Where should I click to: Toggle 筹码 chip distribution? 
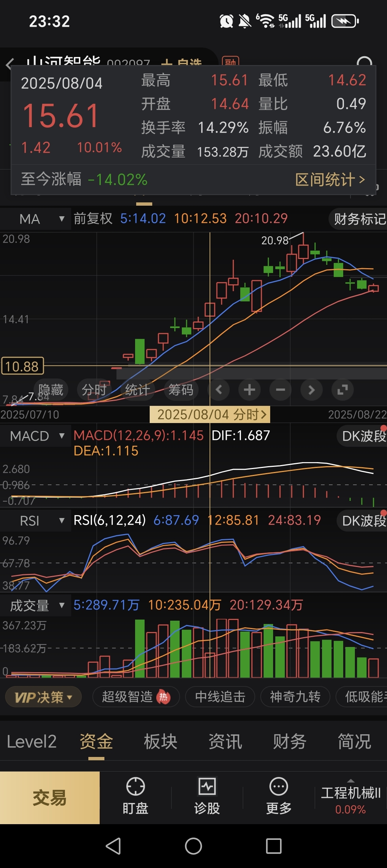[x=181, y=390]
